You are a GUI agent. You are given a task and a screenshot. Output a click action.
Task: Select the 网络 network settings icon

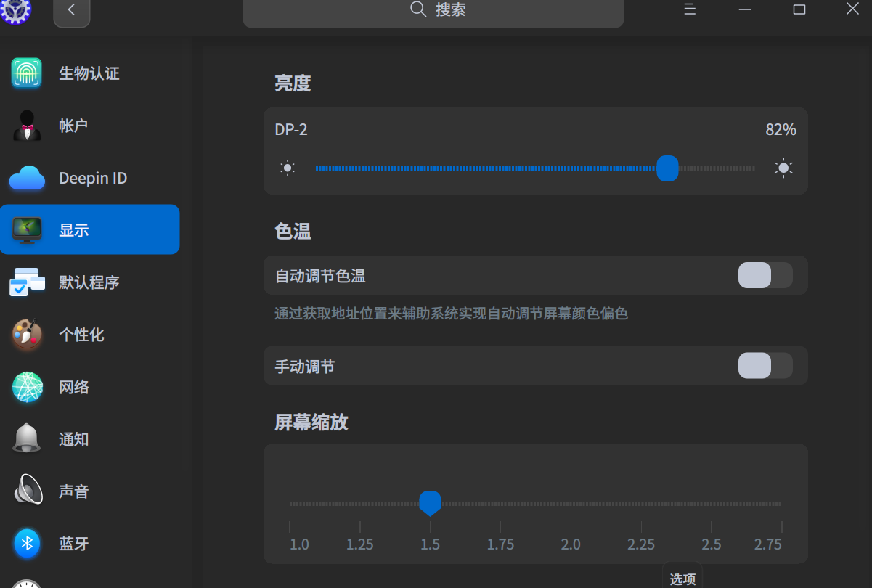click(28, 386)
